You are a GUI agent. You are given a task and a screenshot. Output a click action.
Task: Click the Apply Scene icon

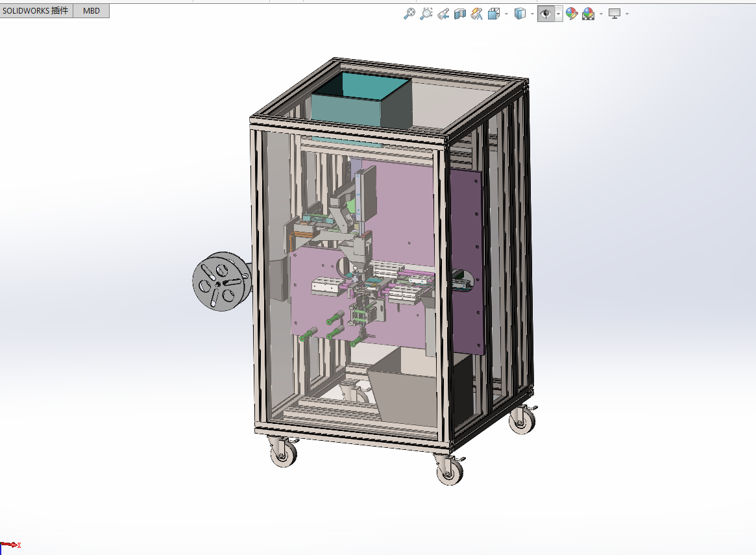click(588, 14)
